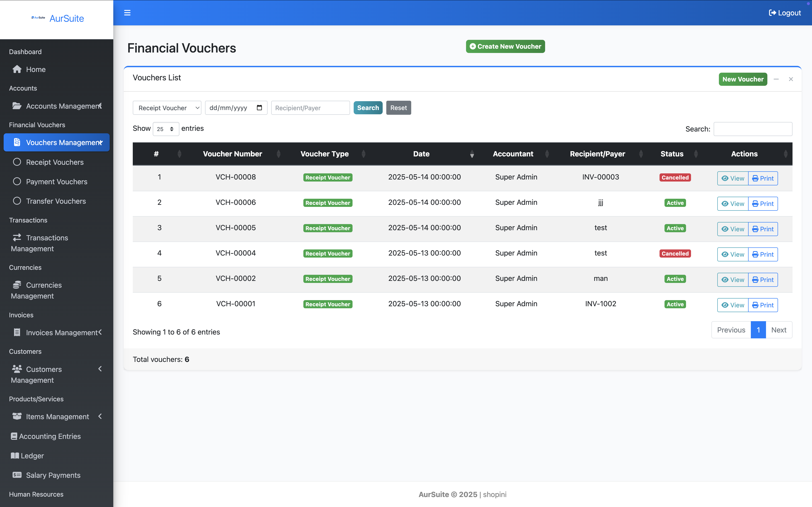Select the Receipt Vouchers sidebar item
The height and width of the screenshot is (507, 812).
point(55,162)
